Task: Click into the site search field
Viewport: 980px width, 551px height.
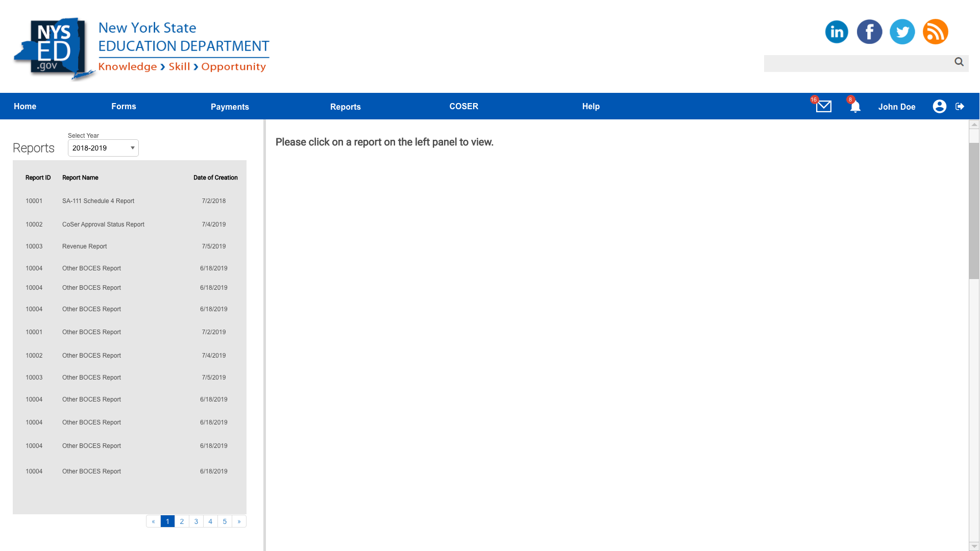Action: (857, 63)
